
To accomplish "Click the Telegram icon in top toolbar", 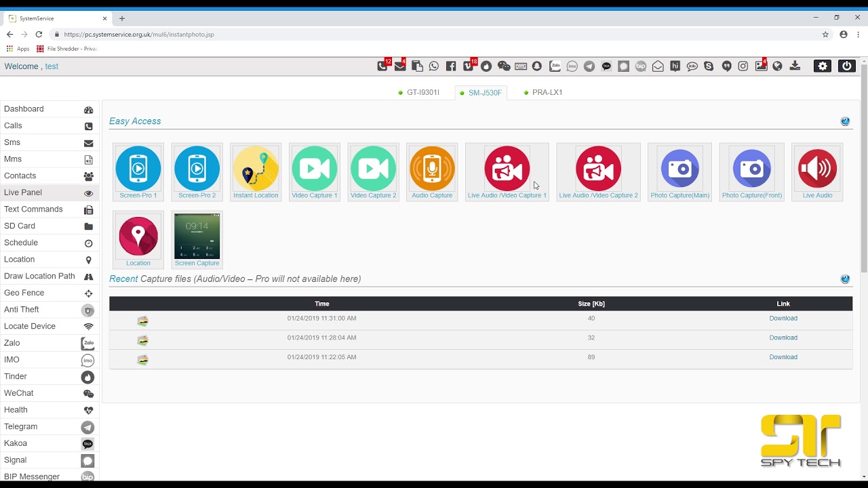I will (x=589, y=66).
